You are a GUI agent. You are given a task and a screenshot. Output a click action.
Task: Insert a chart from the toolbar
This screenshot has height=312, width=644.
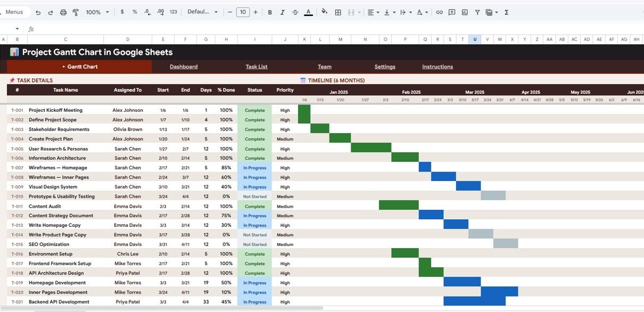click(x=465, y=12)
